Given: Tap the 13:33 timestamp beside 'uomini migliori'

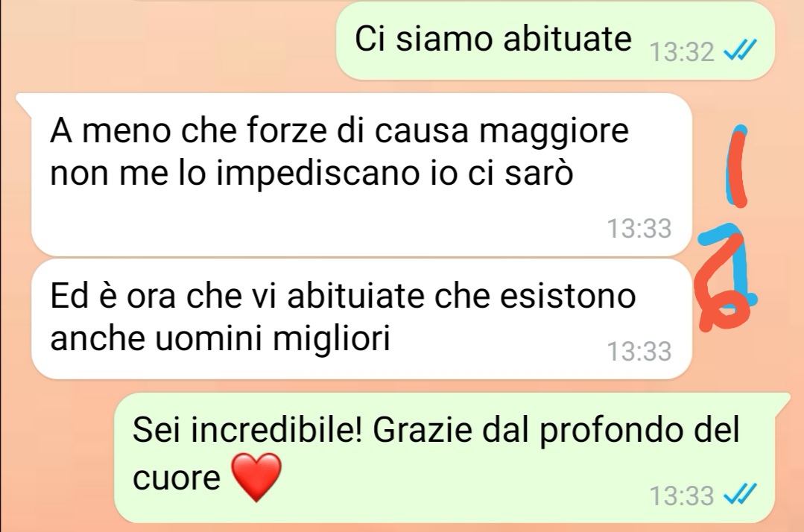Looking at the screenshot, I should tap(639, 352).
